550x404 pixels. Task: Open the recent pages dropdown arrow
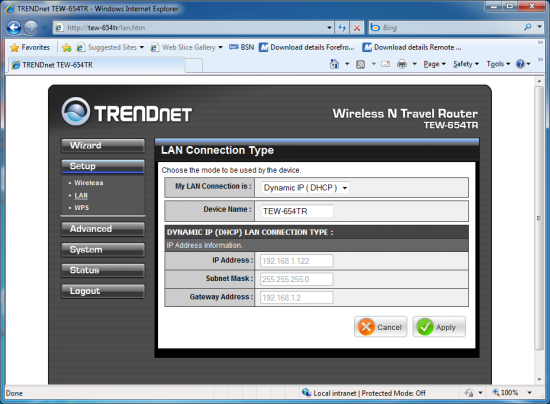click(44, 27)
